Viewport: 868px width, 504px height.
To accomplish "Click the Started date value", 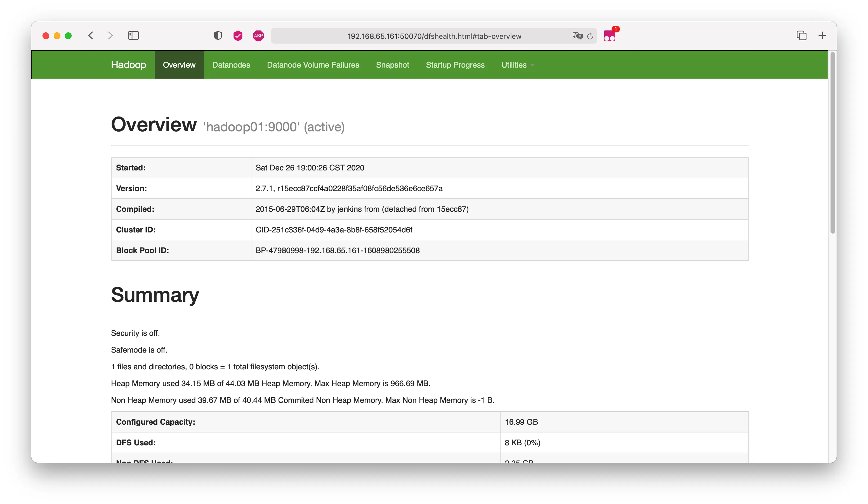I will [310, 168].
